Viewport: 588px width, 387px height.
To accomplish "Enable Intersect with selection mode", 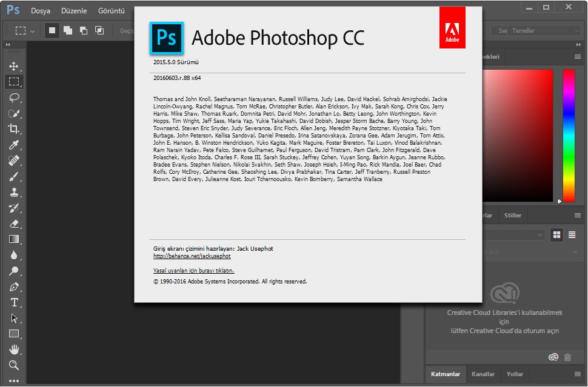I will click(99, 30).
